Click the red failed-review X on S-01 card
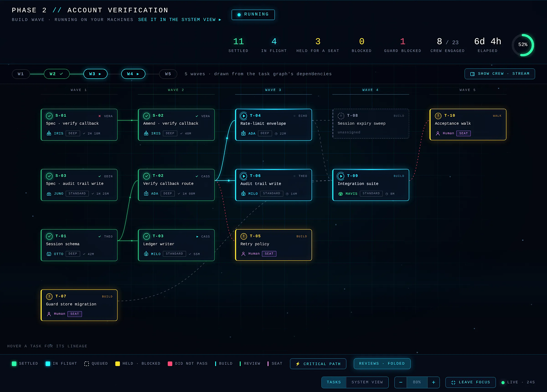The height and width of the screenshot is (392, 547). 100,116
